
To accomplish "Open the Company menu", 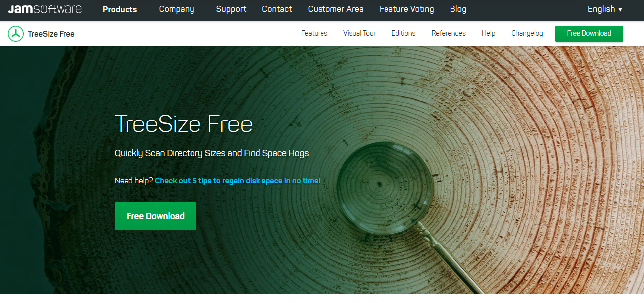I will [177, 9].
